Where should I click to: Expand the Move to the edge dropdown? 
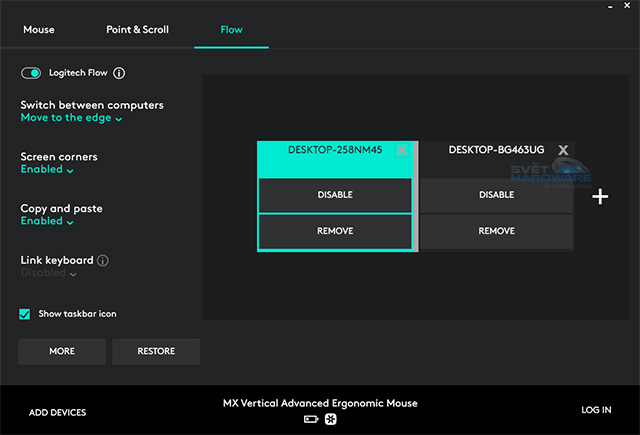71,118
